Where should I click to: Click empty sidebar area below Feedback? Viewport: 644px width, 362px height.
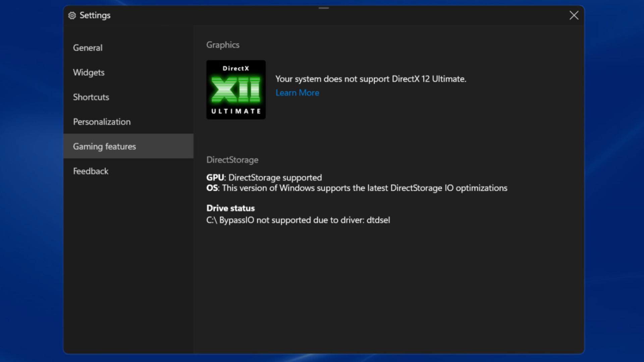(128, 261)
